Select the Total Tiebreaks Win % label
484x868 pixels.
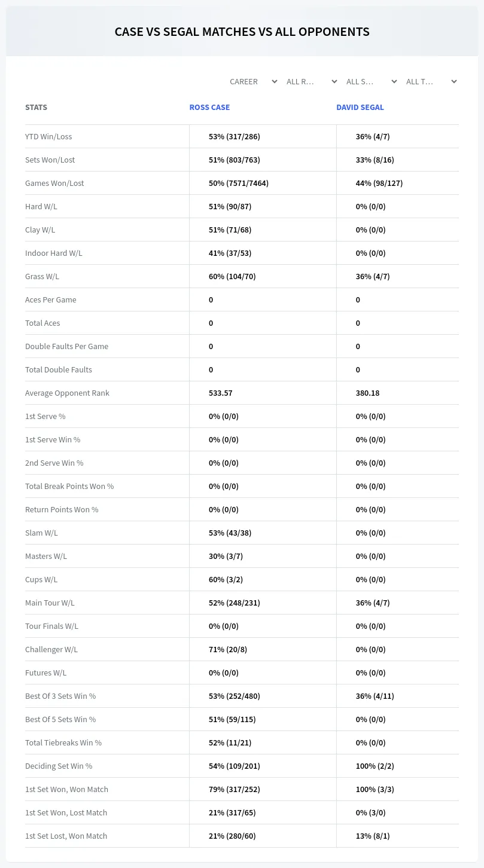click(x=63, y=742)
